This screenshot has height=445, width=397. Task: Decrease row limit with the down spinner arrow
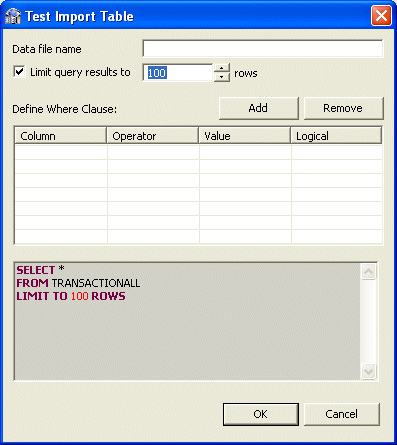click(221, 77)
